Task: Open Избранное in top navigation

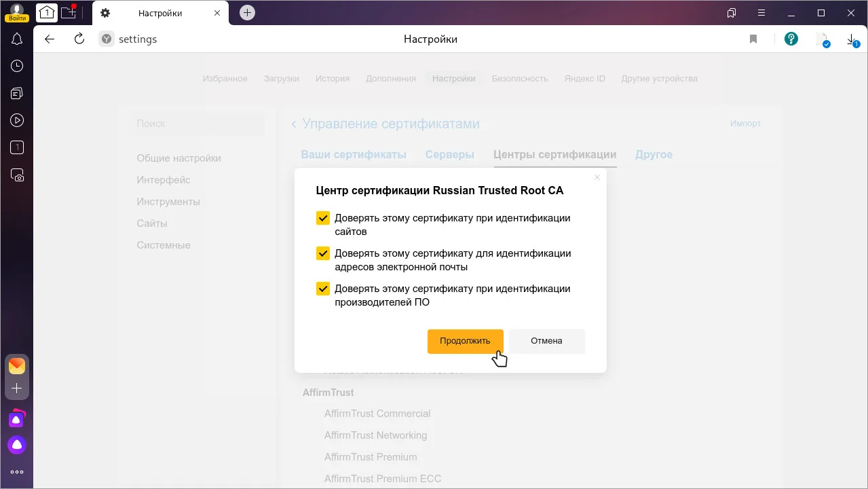Action: (x=225, y=79)
